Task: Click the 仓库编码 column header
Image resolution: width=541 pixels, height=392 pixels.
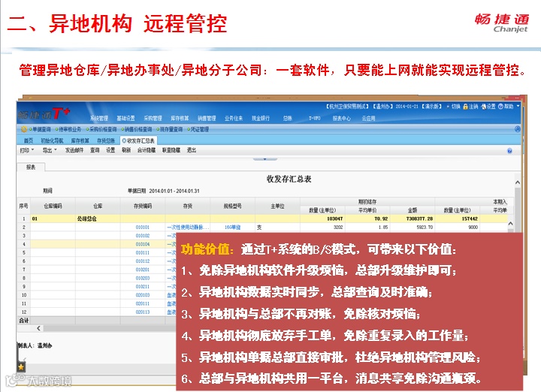Action: coord(53,207)
